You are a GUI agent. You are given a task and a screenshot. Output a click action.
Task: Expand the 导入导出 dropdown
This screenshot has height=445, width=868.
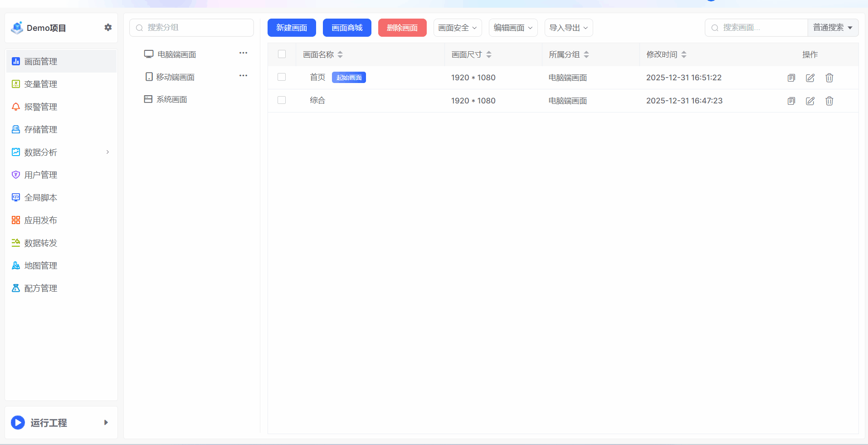tap(568, 28)
